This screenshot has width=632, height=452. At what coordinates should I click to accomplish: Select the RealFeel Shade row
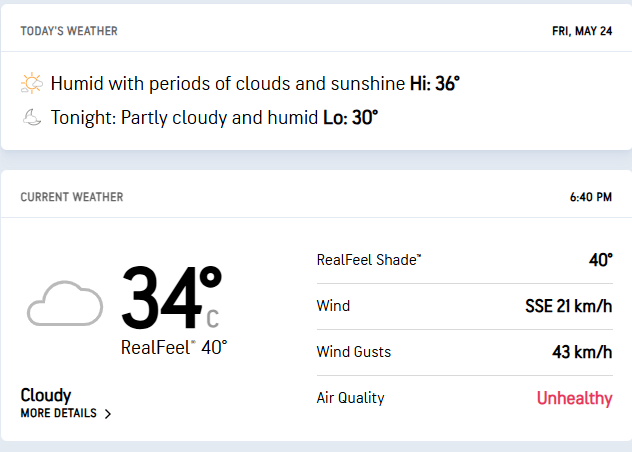click(465, 260)
